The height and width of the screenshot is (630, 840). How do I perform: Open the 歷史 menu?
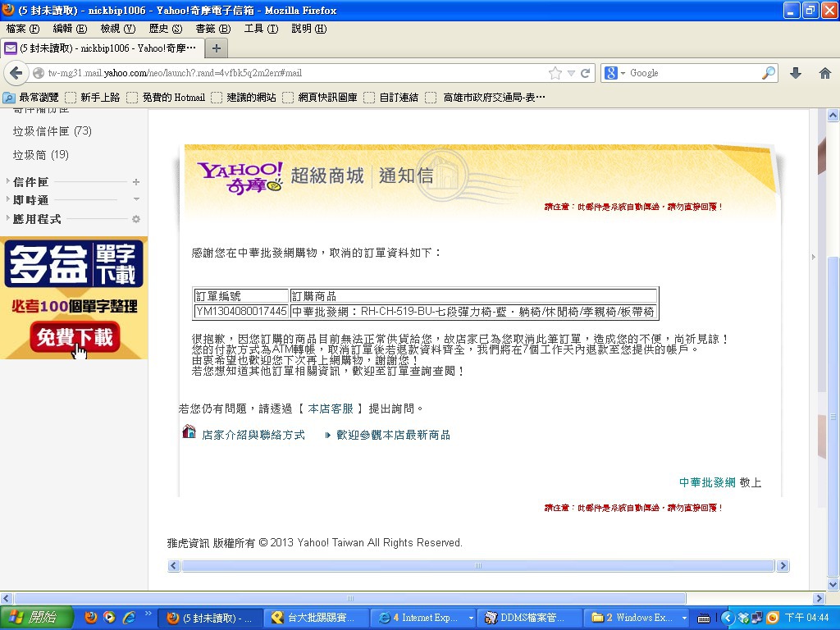click(166, 29)
